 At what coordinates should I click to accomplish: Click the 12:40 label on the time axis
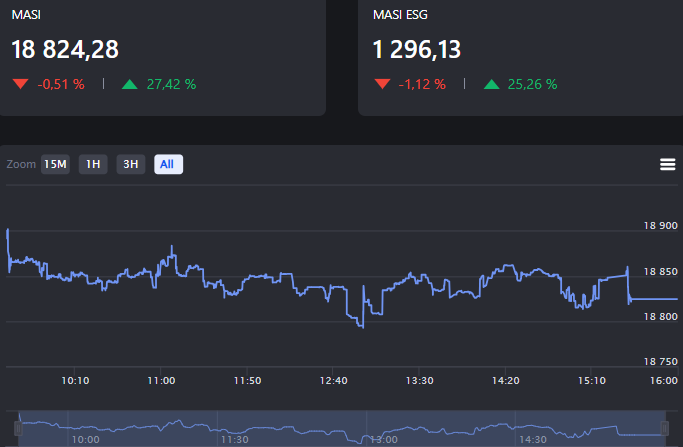(333, 380)
